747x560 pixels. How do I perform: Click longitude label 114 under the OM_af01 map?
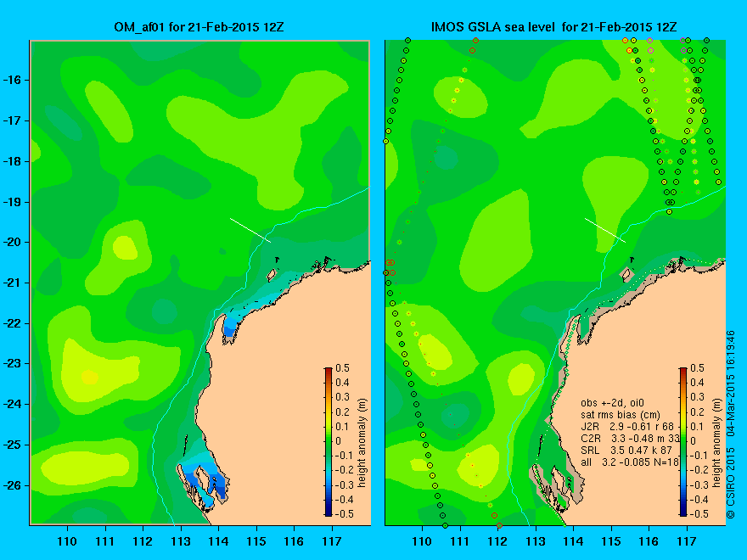pos(218,541)
